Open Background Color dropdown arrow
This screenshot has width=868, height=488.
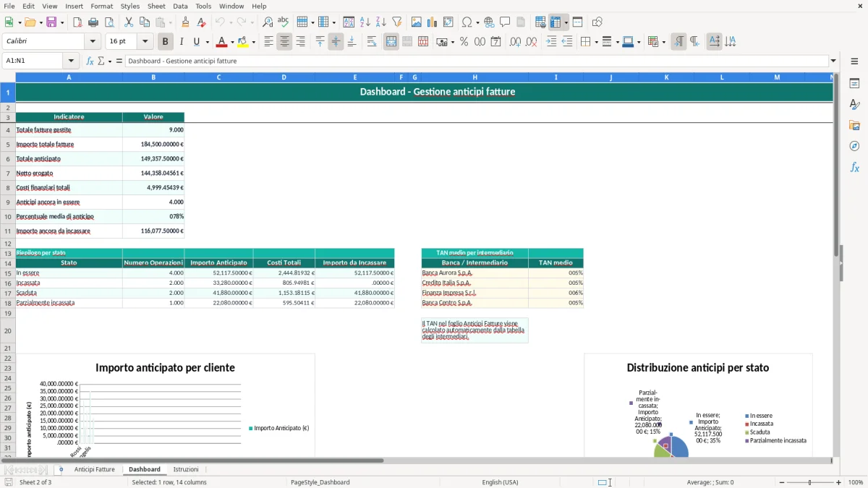[254, 42]
